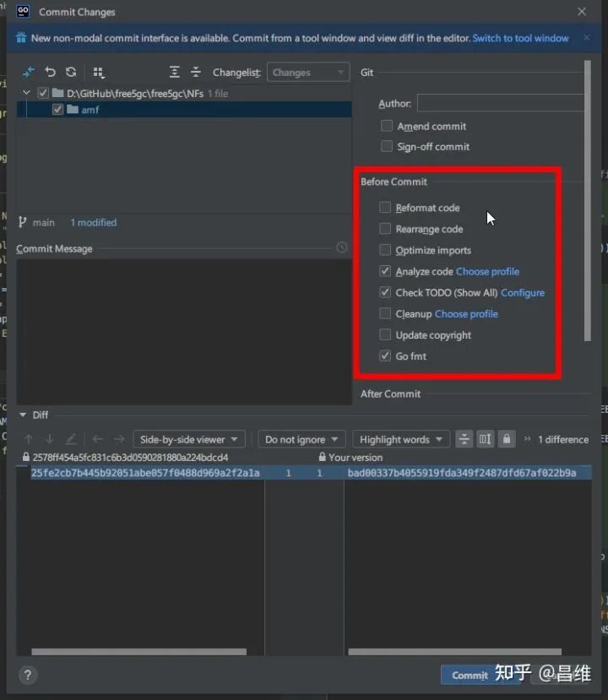Enable Sign-off commit checkbox
The height and width of the screenshot is (700, 608).
(387, 146)
